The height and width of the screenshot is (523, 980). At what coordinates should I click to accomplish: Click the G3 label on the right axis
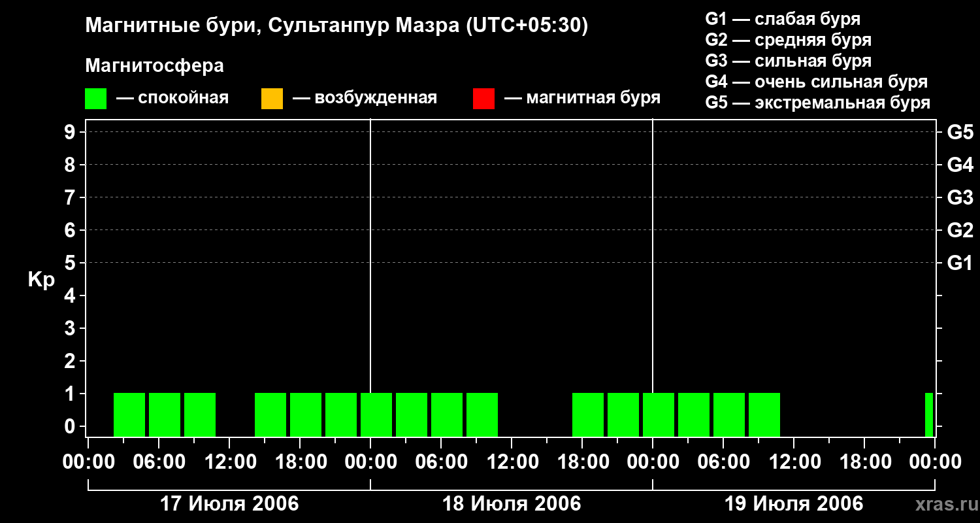point(960,197)
